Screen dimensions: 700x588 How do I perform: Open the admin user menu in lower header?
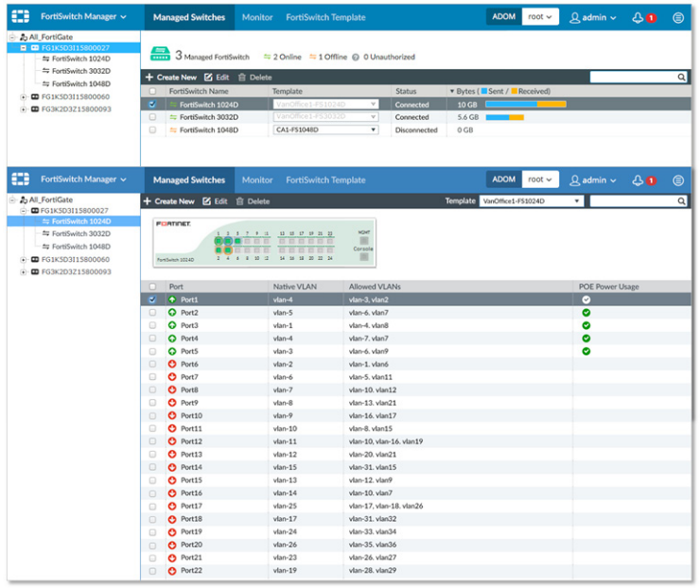click(593, 181)
